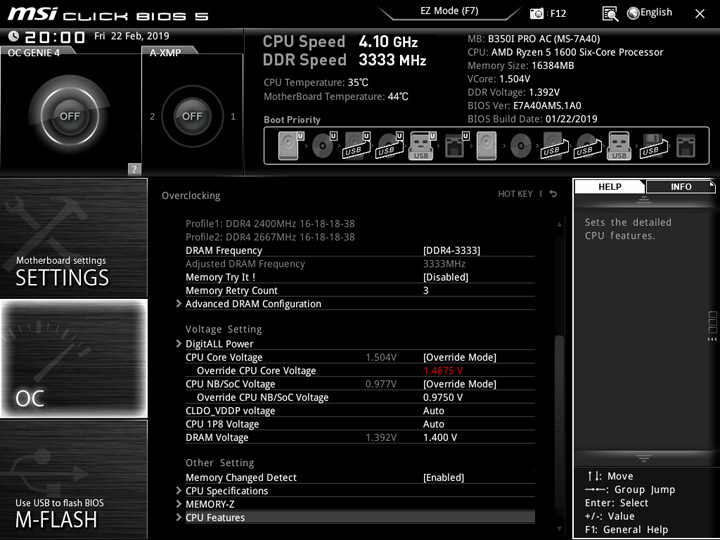The width and height of the screenshot is (720, 540).
Task: Click the F12 screenshot label
Action: [x=558, y=13]
